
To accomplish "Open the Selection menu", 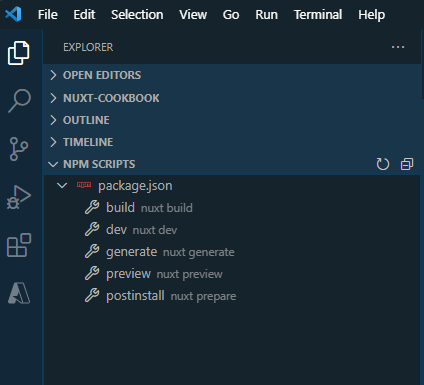I will click(x=137, y=15).
